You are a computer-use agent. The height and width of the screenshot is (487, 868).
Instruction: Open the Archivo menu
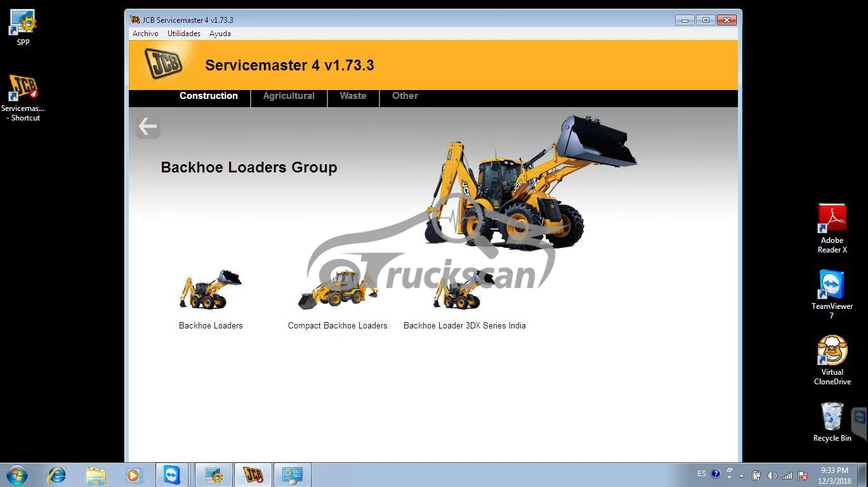pos(145,34)
